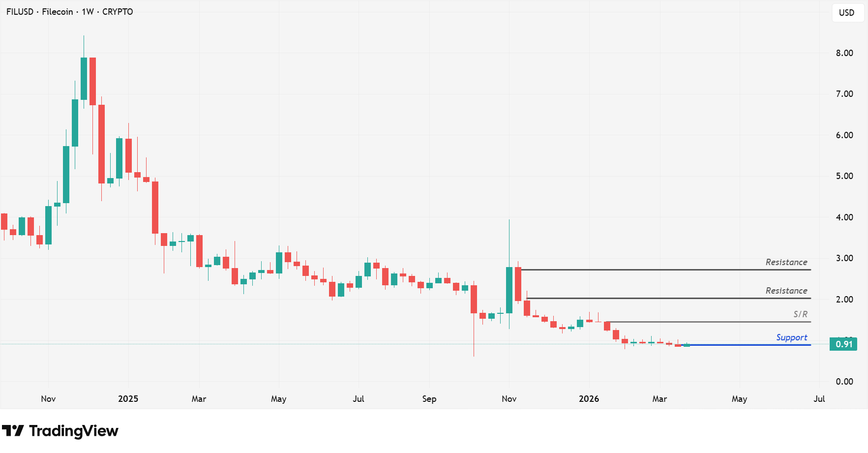Click the Sep time axis label
868x453 pixels.
click(429, 399)
